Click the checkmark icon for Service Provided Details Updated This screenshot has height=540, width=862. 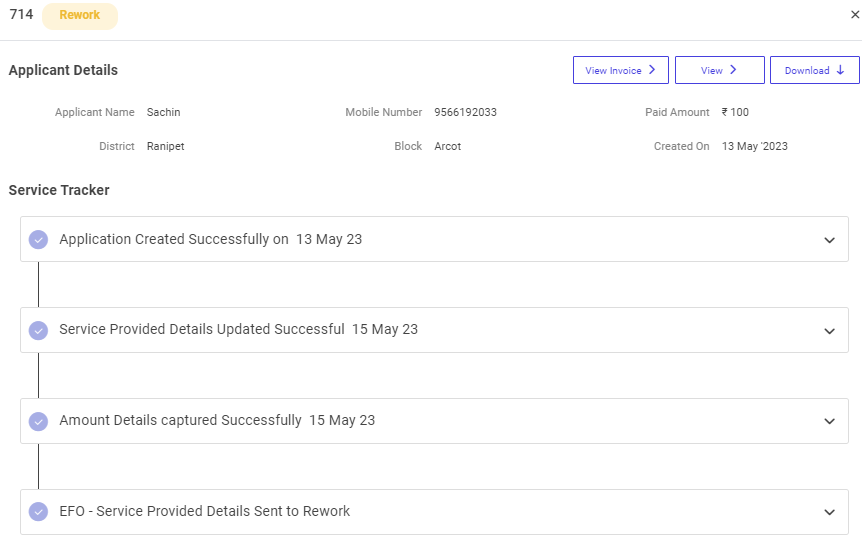[38, 330]
